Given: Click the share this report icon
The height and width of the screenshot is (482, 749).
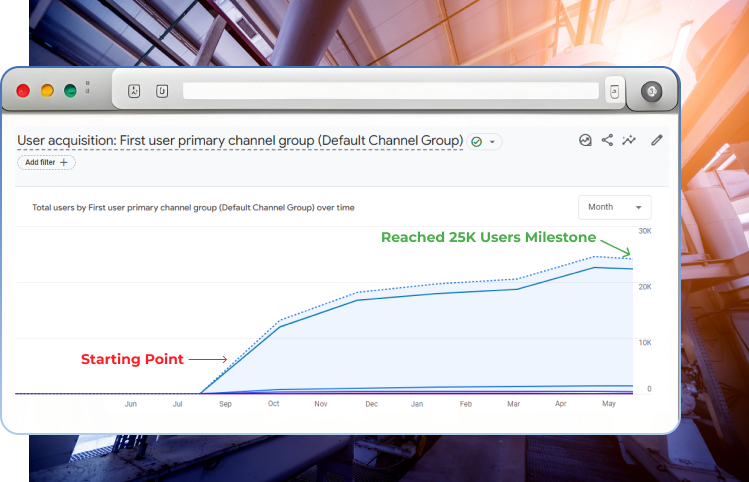Looking at the screenshot, I should point(607,141).
